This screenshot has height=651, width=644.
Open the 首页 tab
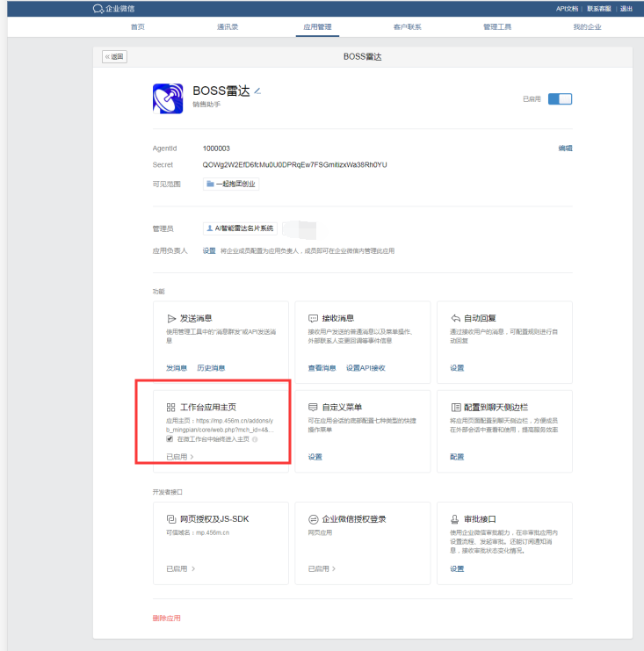[x=137, y=27]
